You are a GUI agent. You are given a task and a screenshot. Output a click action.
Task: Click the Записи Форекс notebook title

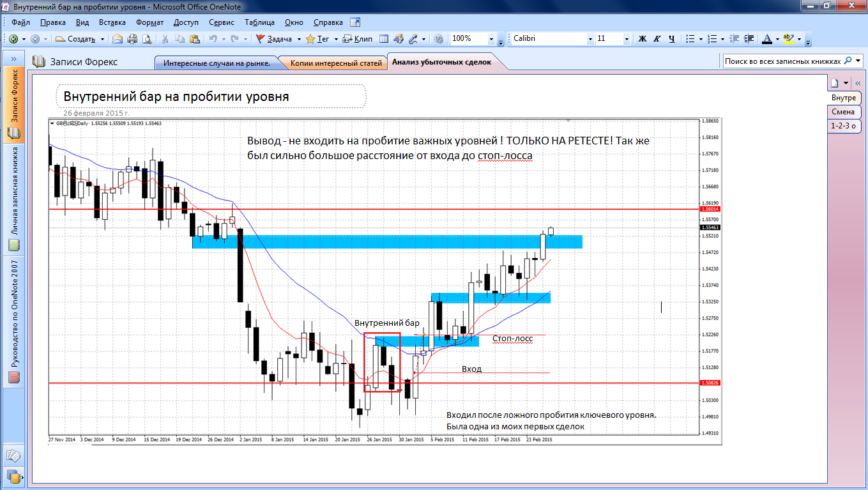[x=84, y=62]
